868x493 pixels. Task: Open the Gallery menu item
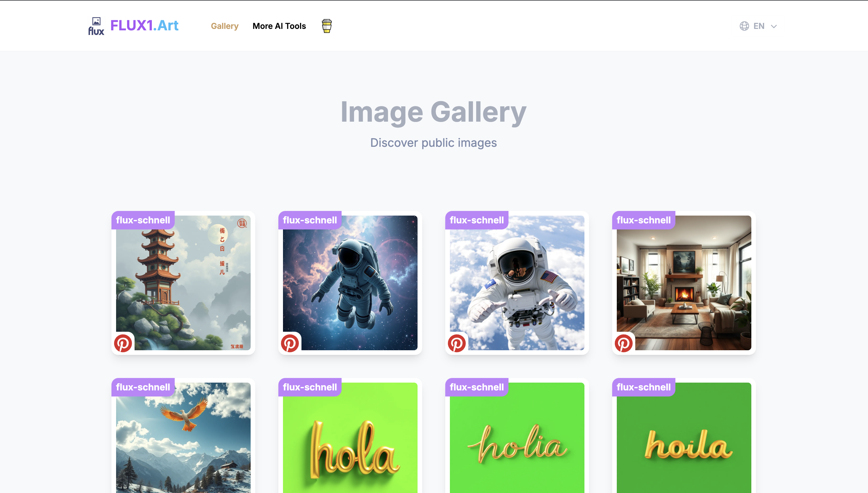pyautogui.click(x=225, y=26)
